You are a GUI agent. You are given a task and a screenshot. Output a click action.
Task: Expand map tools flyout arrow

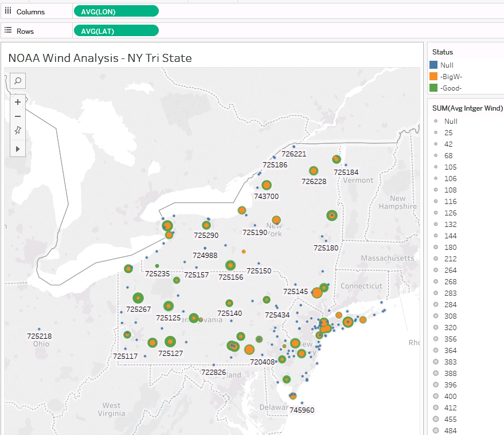[x=18, y=148]
